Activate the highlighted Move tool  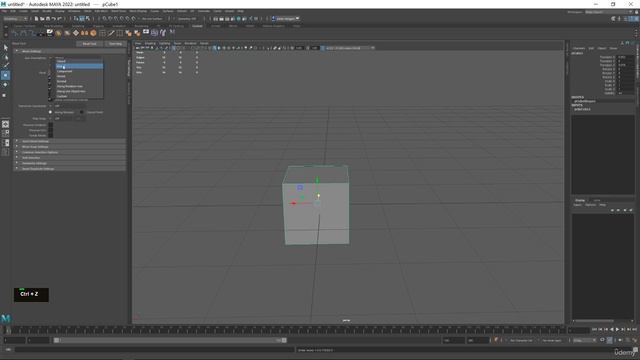click(x=5, y=75)
